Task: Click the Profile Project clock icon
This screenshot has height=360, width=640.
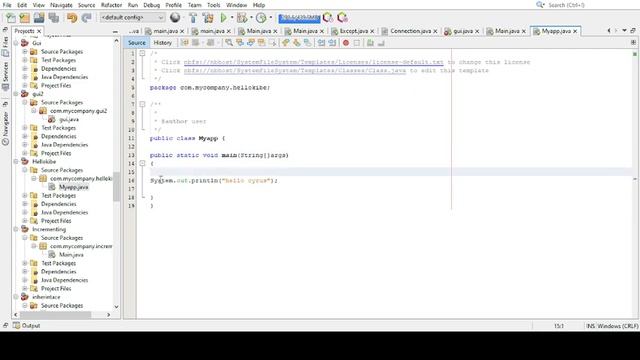Action: 261,18
